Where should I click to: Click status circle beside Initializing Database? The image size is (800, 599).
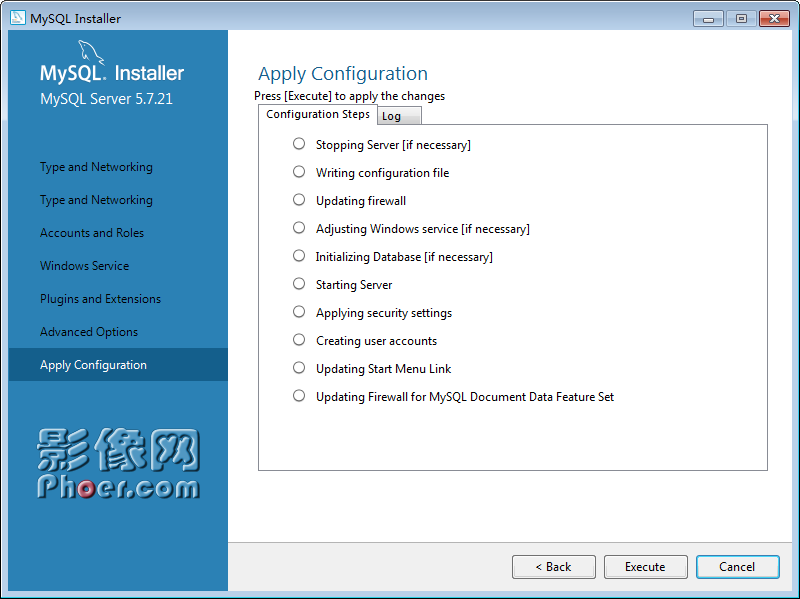click(299, 256)
